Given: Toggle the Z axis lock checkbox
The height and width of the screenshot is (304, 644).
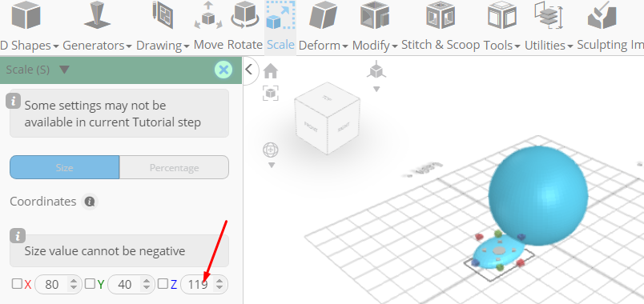Looking at the screenshot, I should (163, 283).
